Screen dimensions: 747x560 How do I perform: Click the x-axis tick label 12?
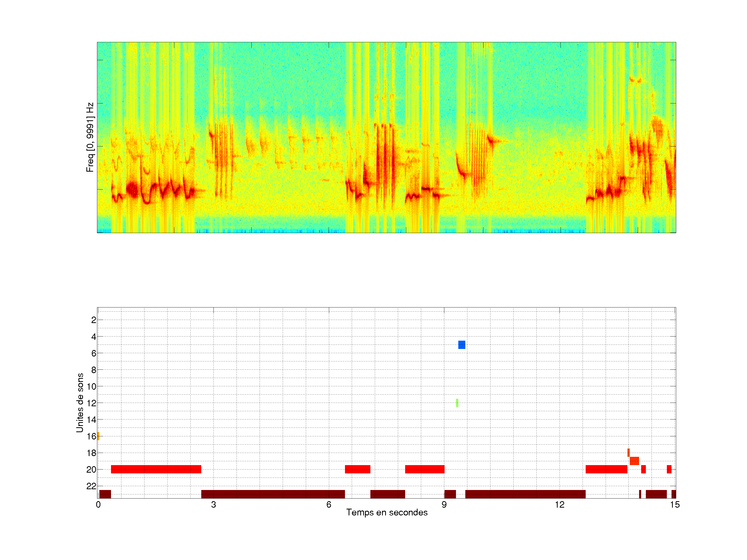[x=559, y=505]
